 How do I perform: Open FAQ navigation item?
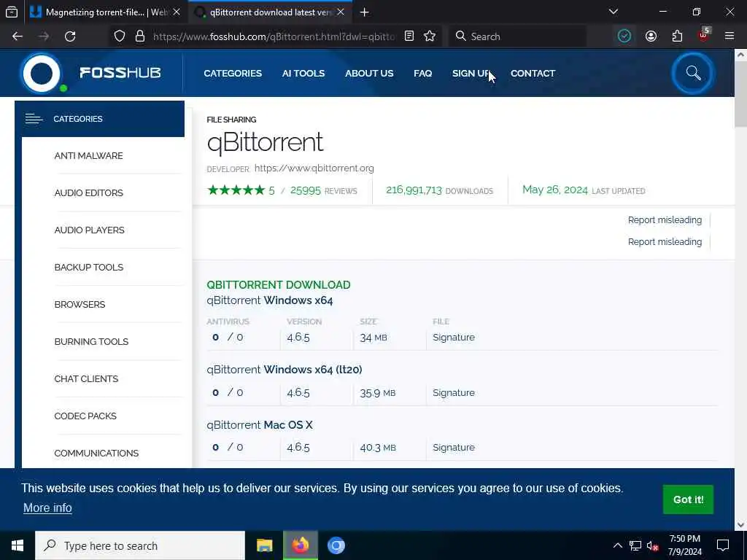(423, 74)
